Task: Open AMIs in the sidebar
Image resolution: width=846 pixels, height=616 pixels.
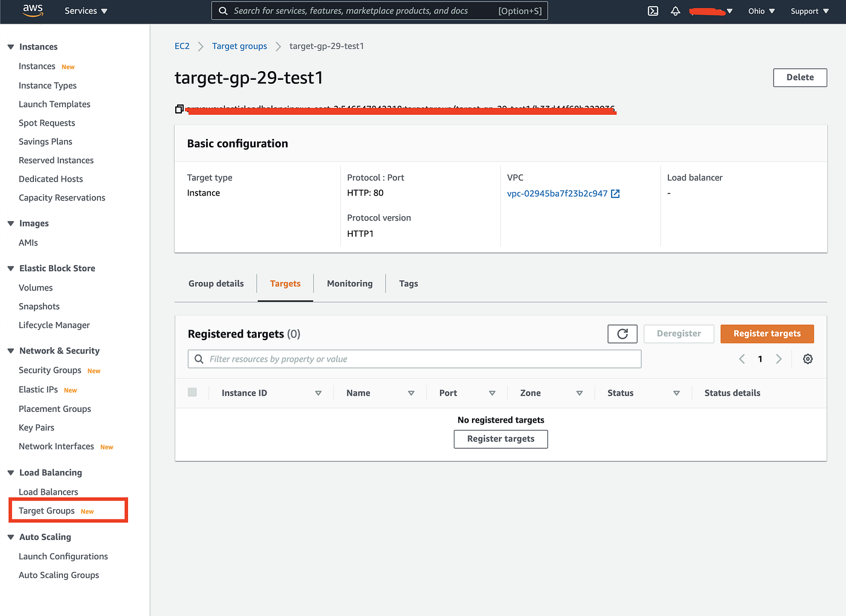Action: 28,243
